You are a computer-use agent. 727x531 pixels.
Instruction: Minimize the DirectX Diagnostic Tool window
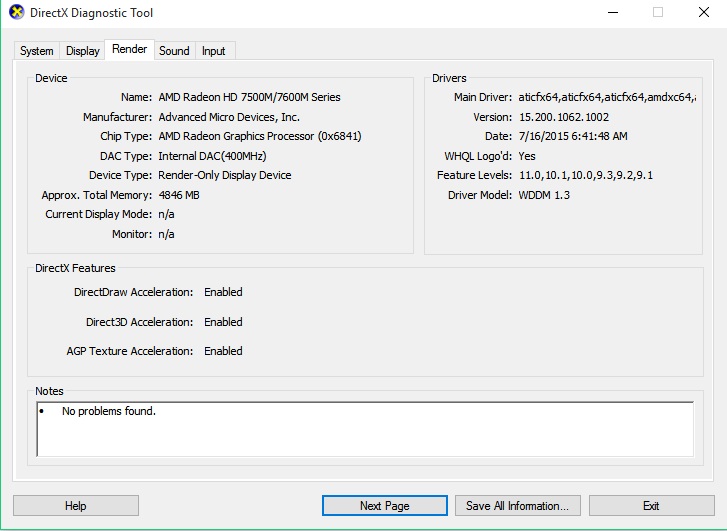coord(613,13)
